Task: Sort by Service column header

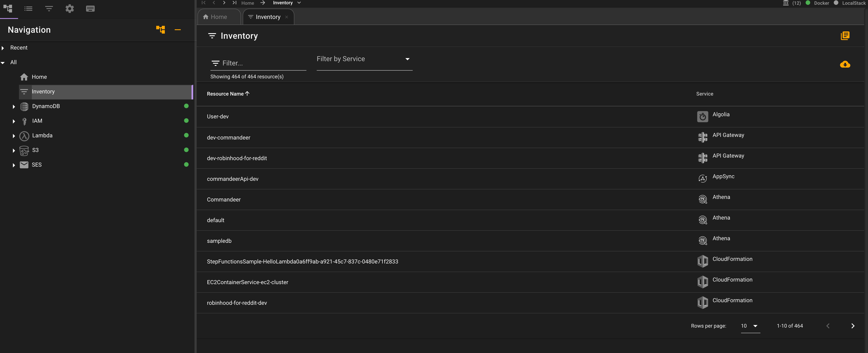Action: pyautogui.click(x=704, y=94)
